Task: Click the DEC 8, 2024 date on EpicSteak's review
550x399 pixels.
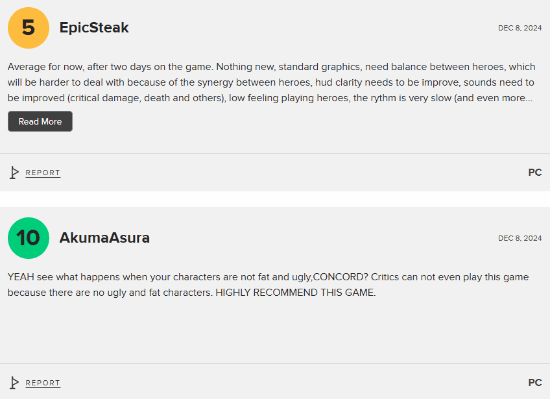Action: tap(520, 28)
